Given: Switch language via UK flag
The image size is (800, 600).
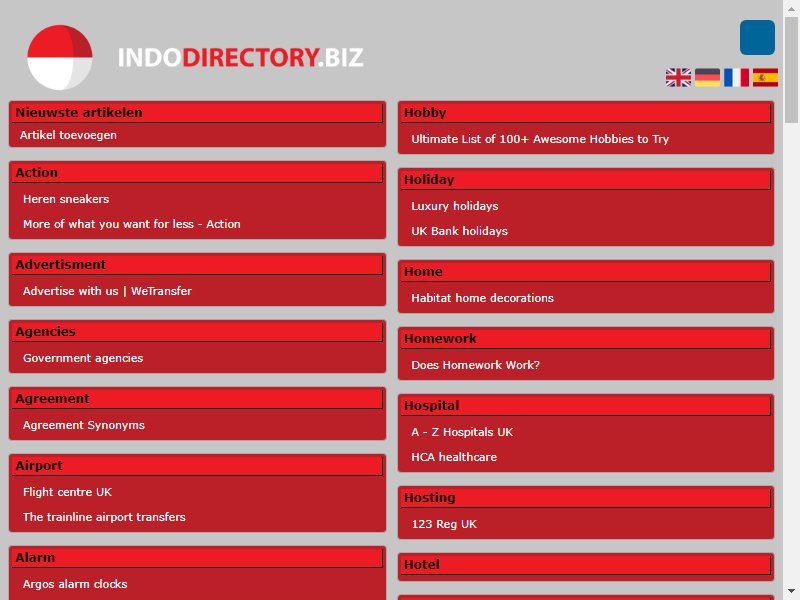Looking at the screenshot, I should 678,78.
